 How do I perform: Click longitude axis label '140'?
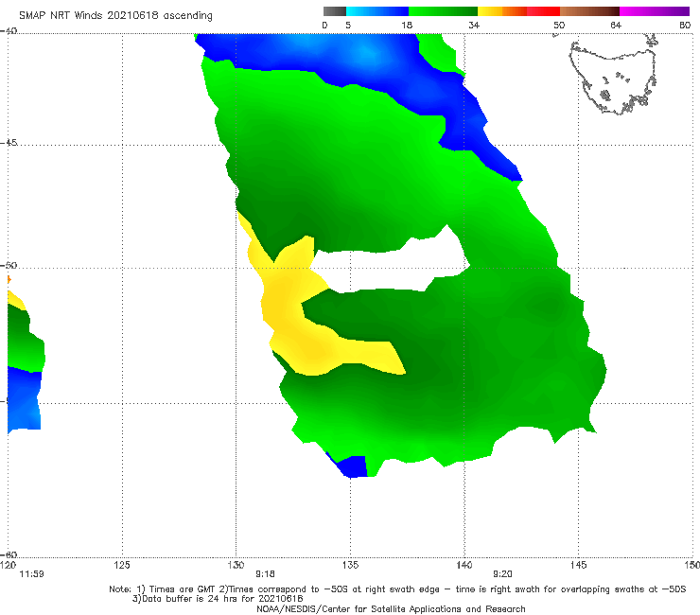[x=464, y=565]
